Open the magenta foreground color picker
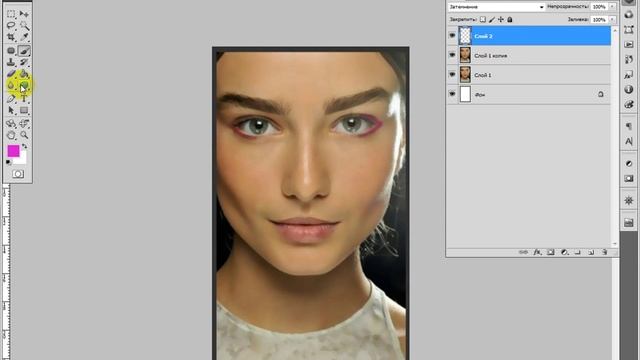Image resolution: width=640 pixels, height=360 pixels. click(13, 151)
